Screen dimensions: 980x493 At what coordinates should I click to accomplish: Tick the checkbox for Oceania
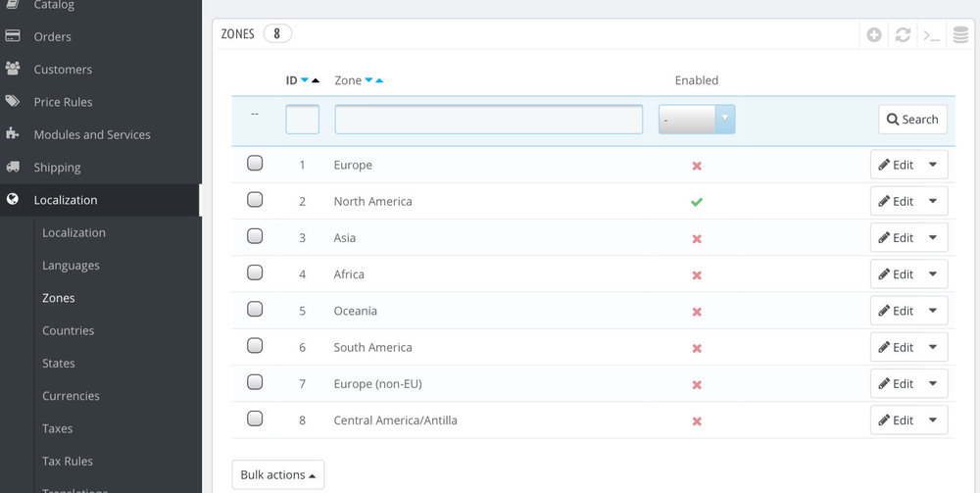[255, 310]
